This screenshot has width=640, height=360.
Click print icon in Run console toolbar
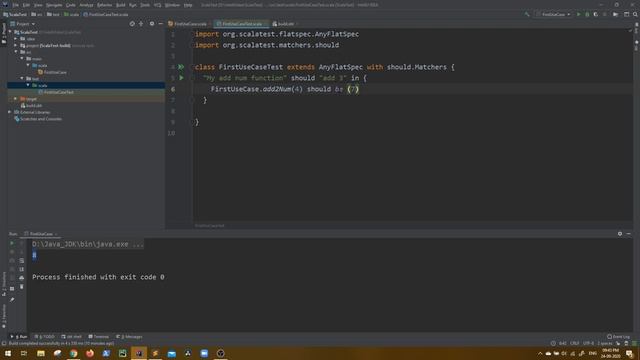(x=22, y=278)
